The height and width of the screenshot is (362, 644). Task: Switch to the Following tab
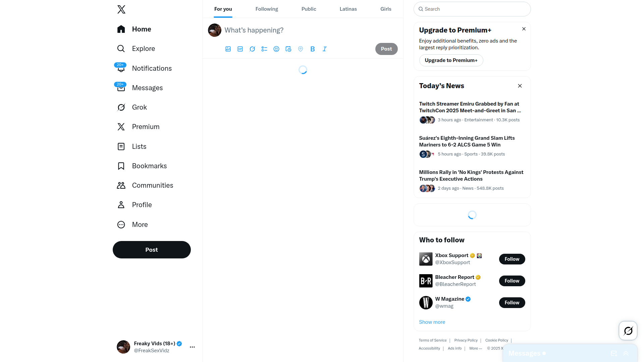tap(267, 9)
